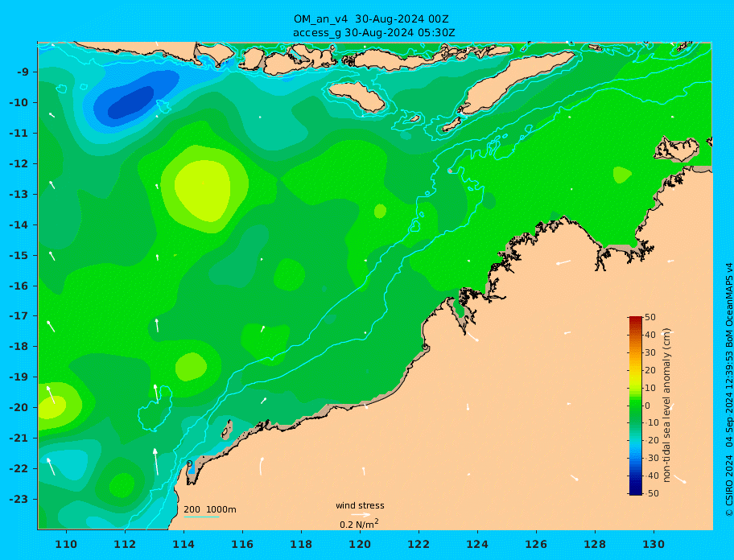This screenshot has width=734, height=560.
Task: Click the 130 longitude axis label
Action: click(x=654, y=544)
